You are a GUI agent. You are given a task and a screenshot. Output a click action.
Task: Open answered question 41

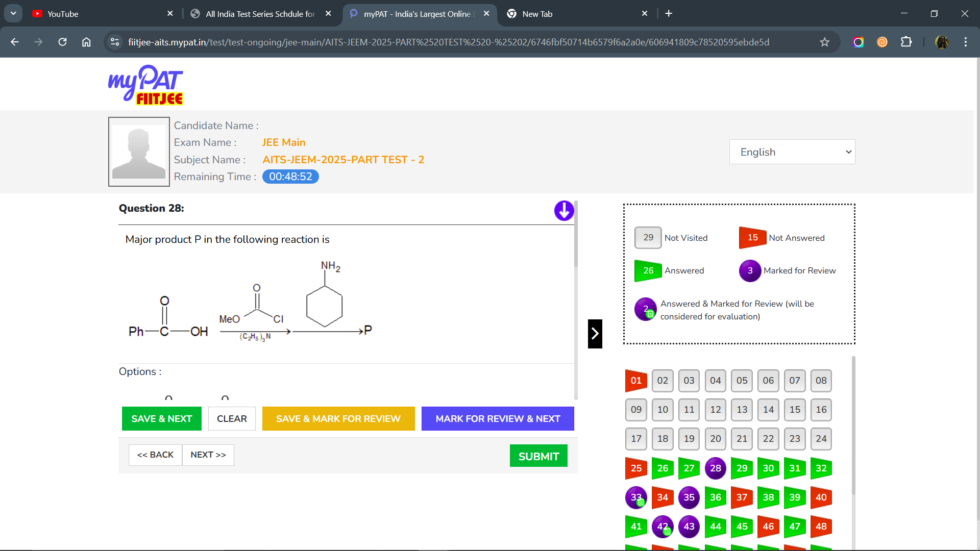click(x=636, y=527)
